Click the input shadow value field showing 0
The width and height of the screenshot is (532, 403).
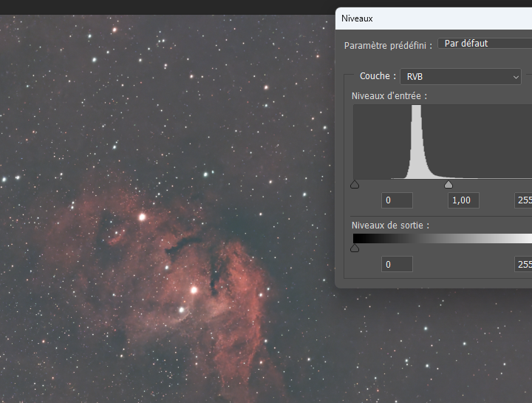[x=397, y=200]
